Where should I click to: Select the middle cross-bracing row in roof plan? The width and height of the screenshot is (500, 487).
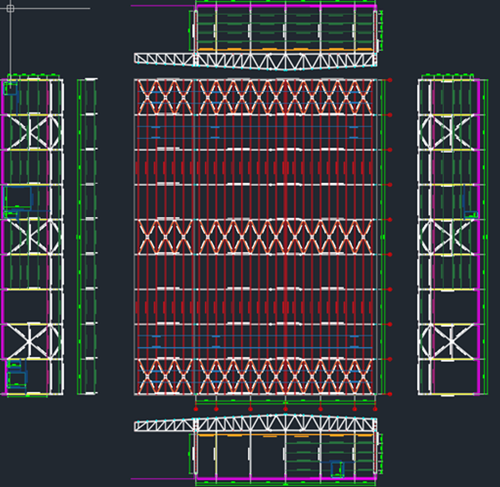[256, 237]
